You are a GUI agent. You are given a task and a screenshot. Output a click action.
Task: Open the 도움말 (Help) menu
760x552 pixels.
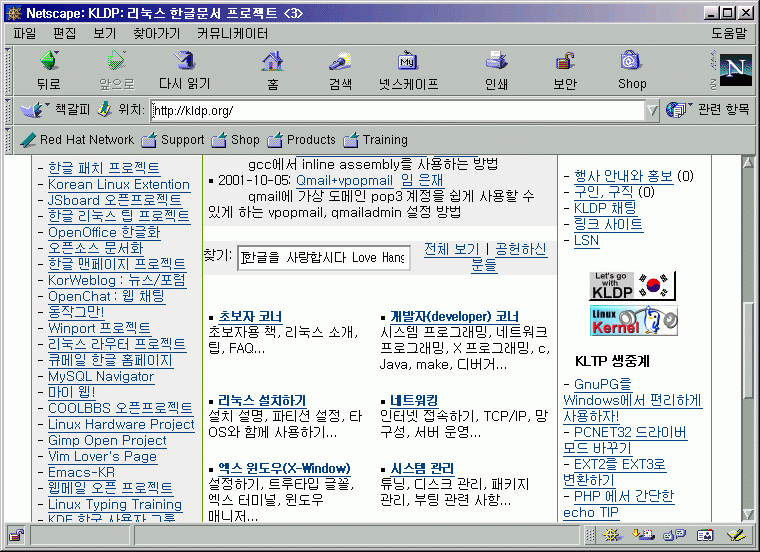click(x=728, y=33)
